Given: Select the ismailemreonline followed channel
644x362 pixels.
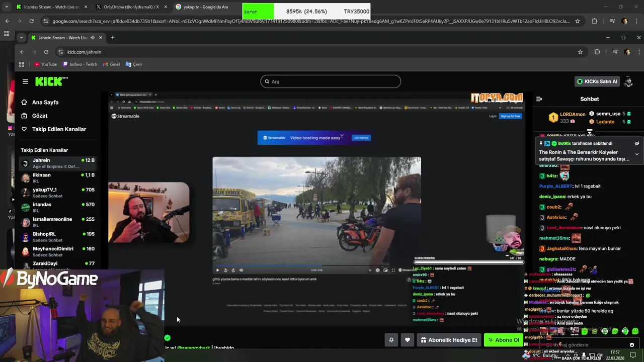Looking at the screenshot, I should (58, 222).
